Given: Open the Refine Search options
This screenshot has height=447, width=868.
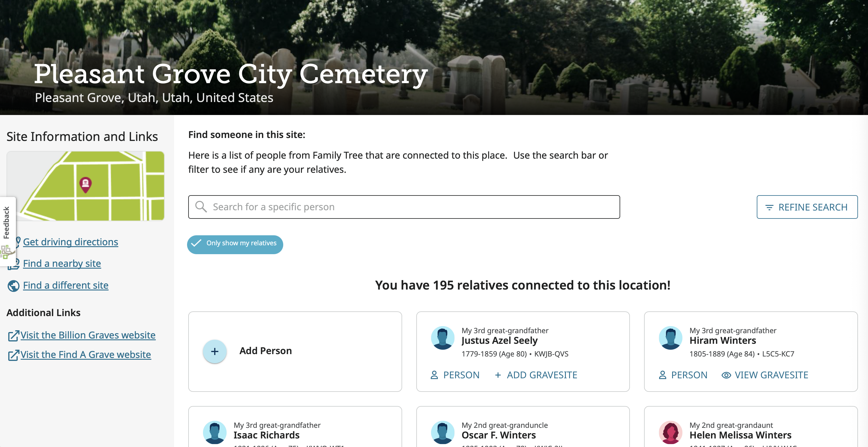Looking at the screenshot, I should click(x=807, y=207).
